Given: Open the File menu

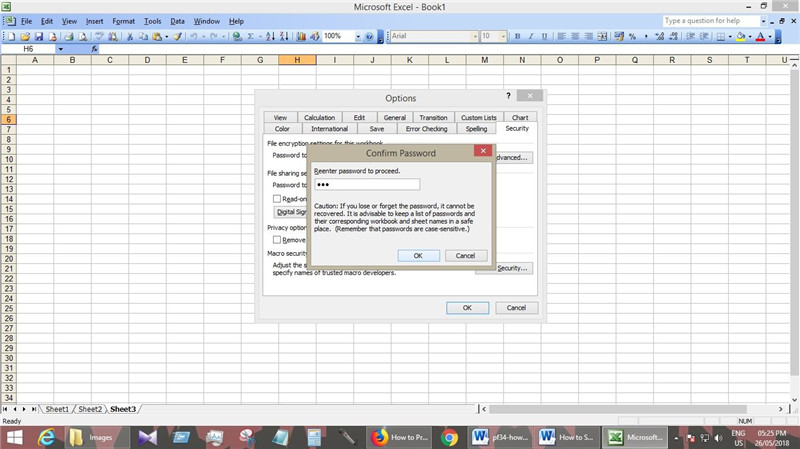Looking at the screenshot, I should [x=27, y=21].
